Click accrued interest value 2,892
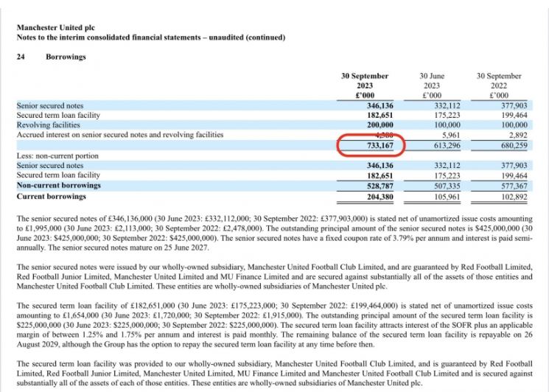The width and height of the screenshot is (549, 392). click(x=518, y=135)
